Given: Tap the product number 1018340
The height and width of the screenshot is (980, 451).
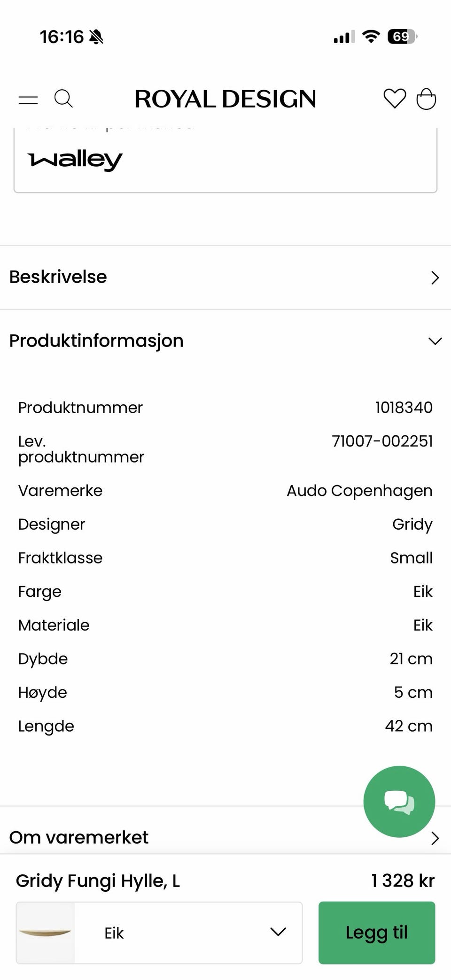Looking at the screenshot, I should click(x=404, y=408).
